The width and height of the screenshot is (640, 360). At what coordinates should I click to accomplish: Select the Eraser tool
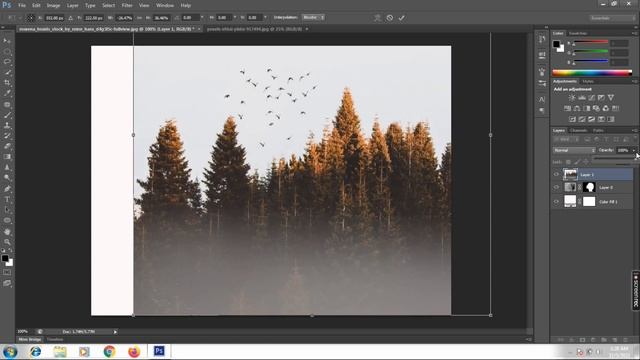[7, 146]
